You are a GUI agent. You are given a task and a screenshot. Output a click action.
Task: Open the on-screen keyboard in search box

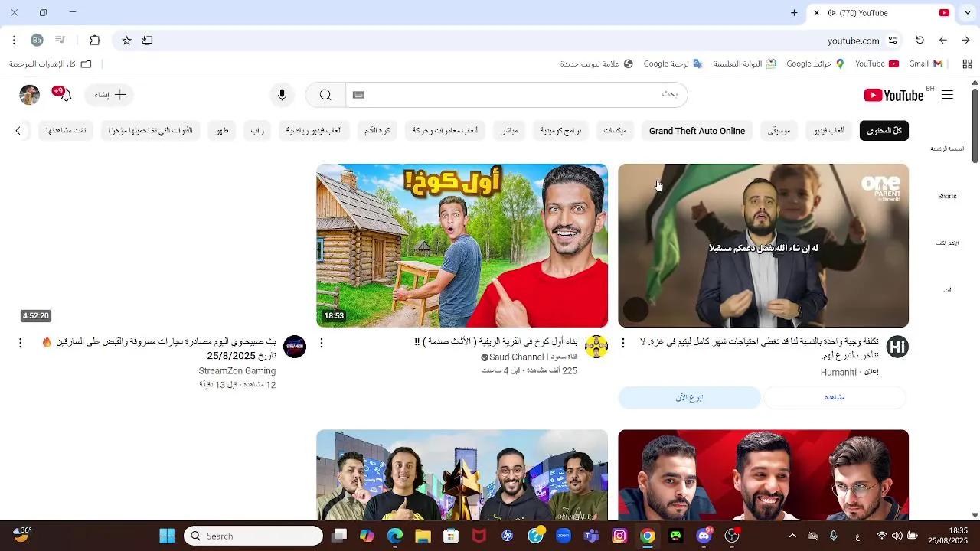pyautogui.click(x=358, y=95)
